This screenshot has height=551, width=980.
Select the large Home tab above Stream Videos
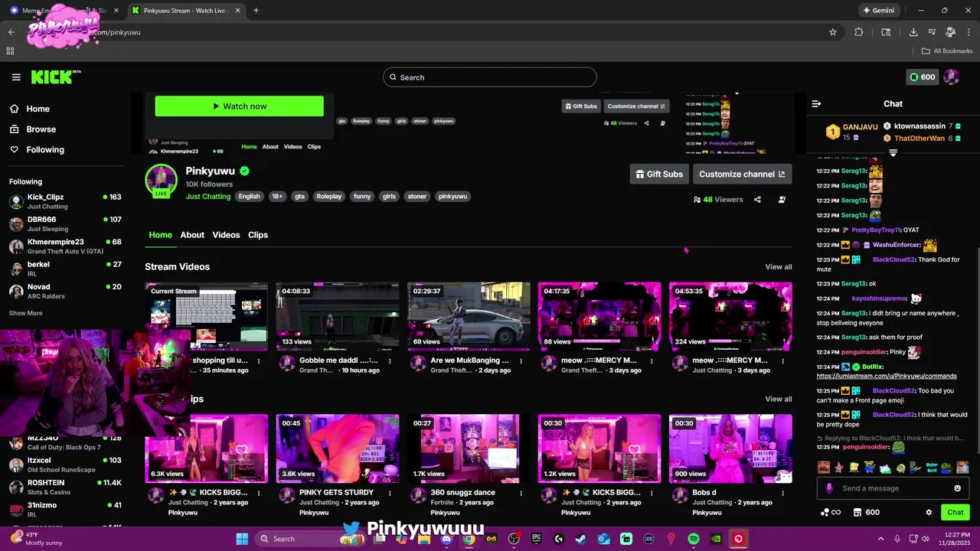click(x=160, y=235)
